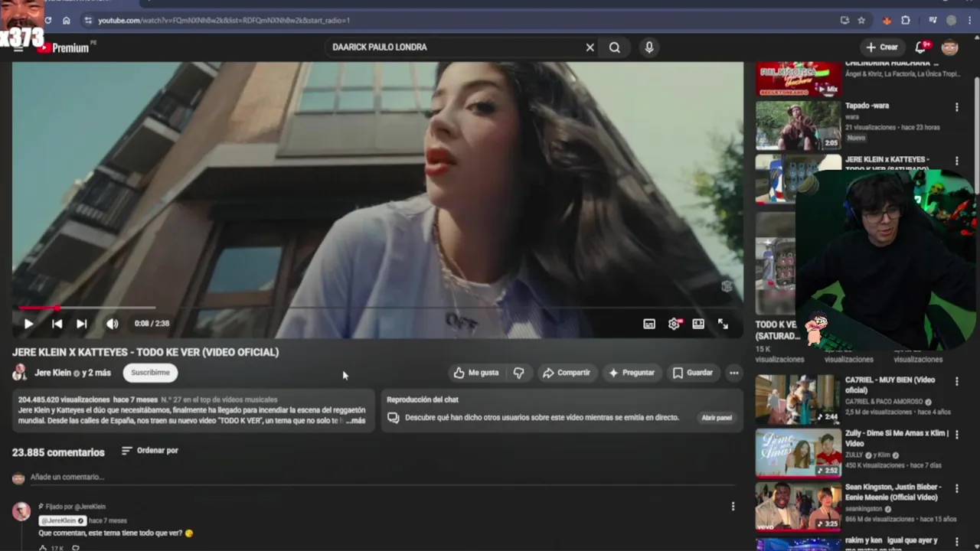Open the pinned commenter's profile picture
Image resolution: width=980 pixels, height=551 pixels.
(x=21, y=511)
